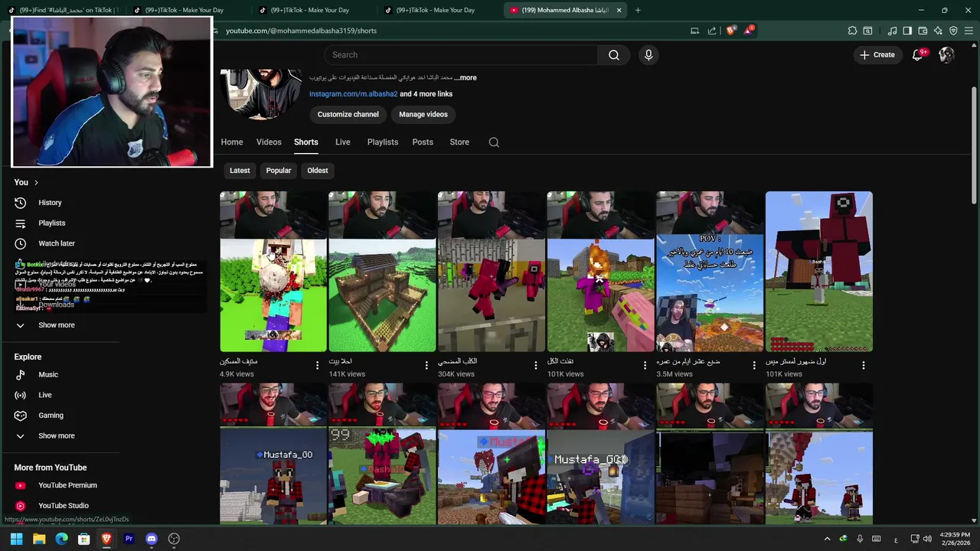Open the Brave Wallet icon
Image resolution: width=980 pixels, height=551 pixels.
point(923,31)
